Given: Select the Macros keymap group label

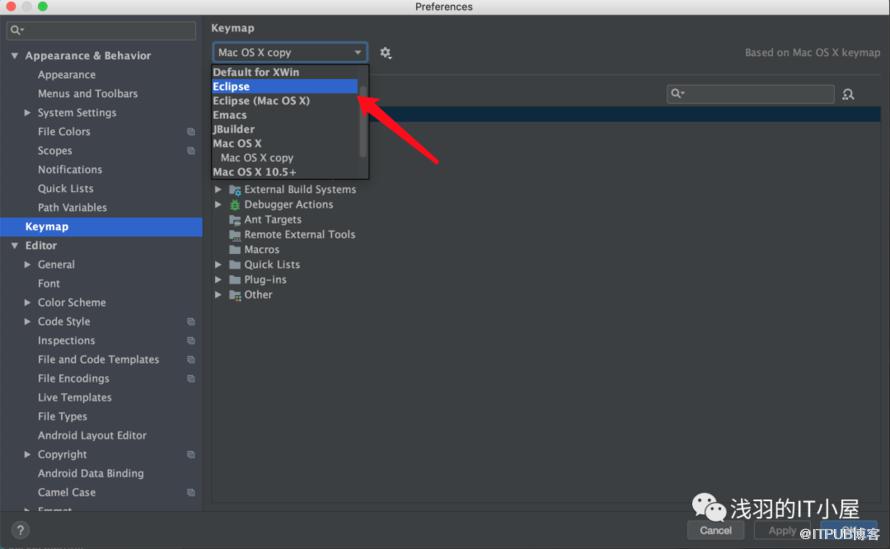Looking at the screenshot, I should tap(262, 250).
